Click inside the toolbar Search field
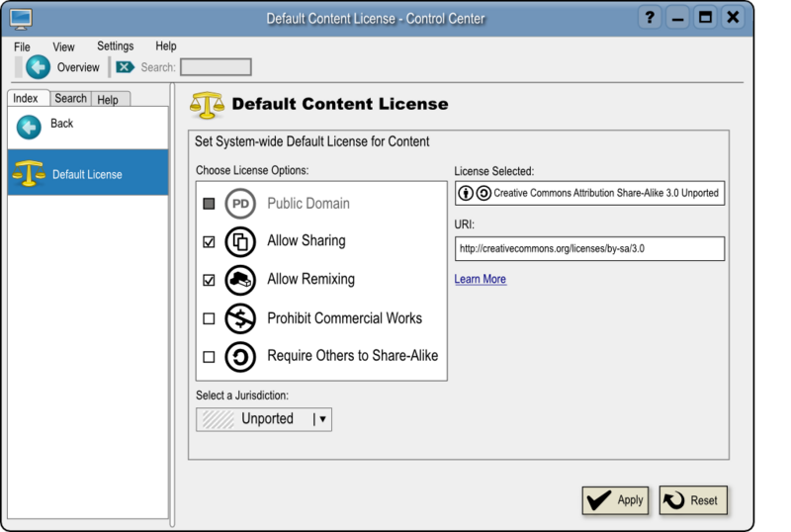The image size is (791, 532). pos(216,67)
